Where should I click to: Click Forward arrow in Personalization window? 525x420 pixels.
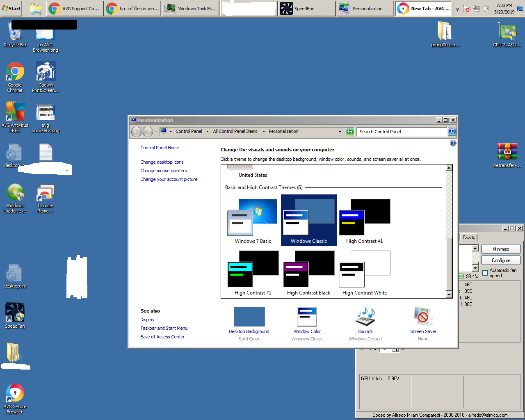(x=148, y=132)
